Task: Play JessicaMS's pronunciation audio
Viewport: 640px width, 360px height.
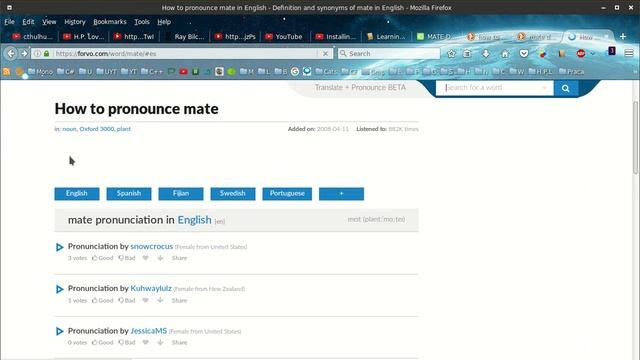Action: pyautogui.click(x=60, y=331)
